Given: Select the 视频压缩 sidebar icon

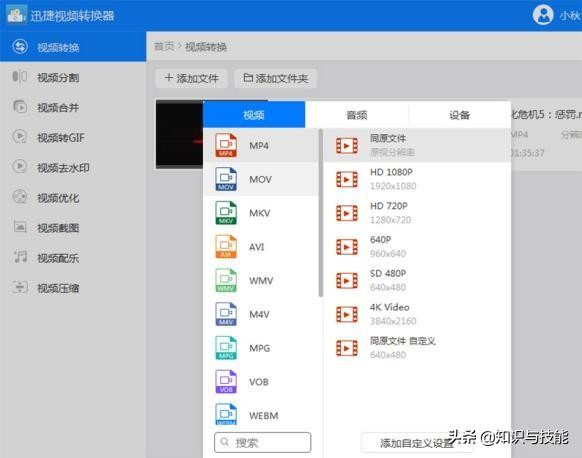Looking at the screenshot, I should coord(20,287).
